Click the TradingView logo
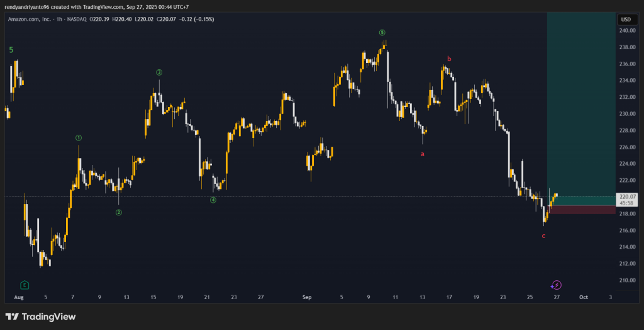Image resolution: width=644 pixels, height=330 pixels. (x=40, y=316)
